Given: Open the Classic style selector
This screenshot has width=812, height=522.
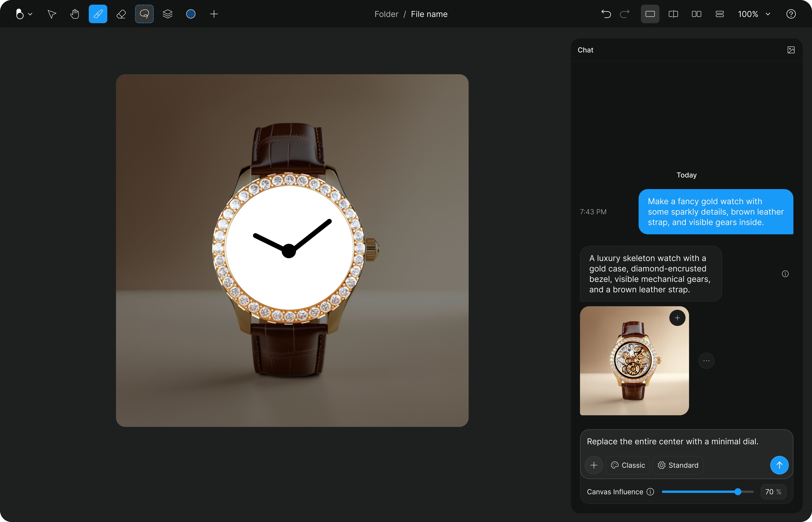Looking at the screenshot, I should 628,465.
